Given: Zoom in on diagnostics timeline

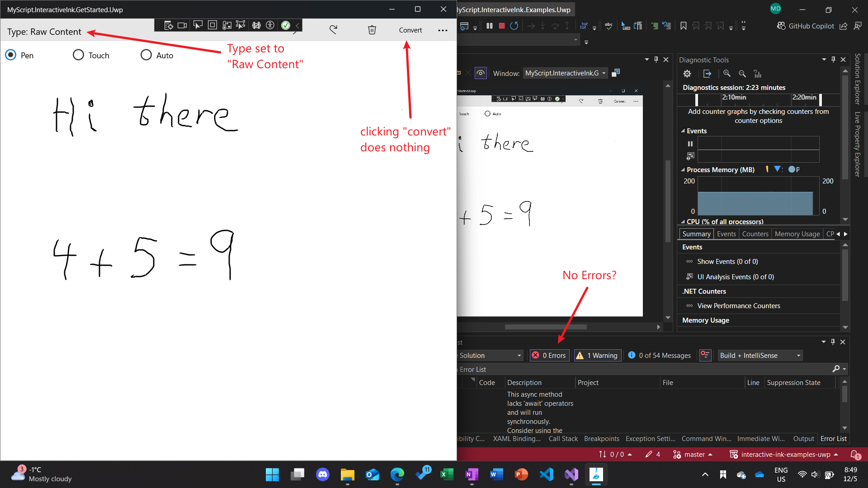Looking at the screenshot, I should pos(726,74).
